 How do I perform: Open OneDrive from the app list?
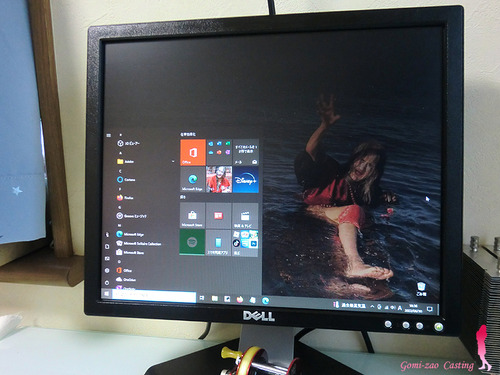click(x=126, y=279)
